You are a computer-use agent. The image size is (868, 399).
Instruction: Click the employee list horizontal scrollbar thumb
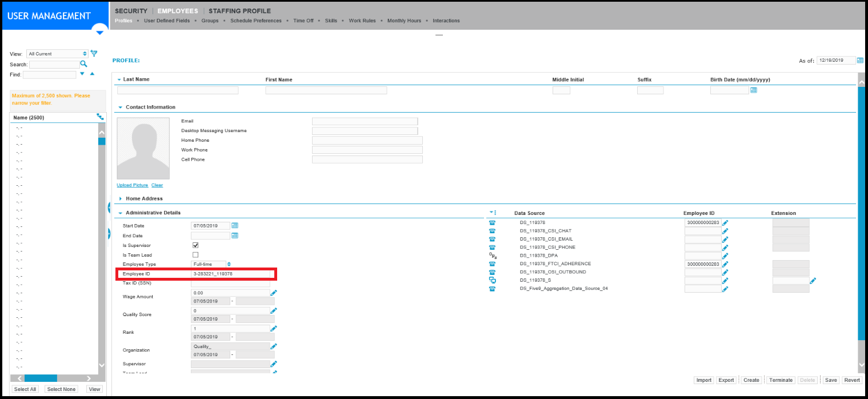coord(41,378)
